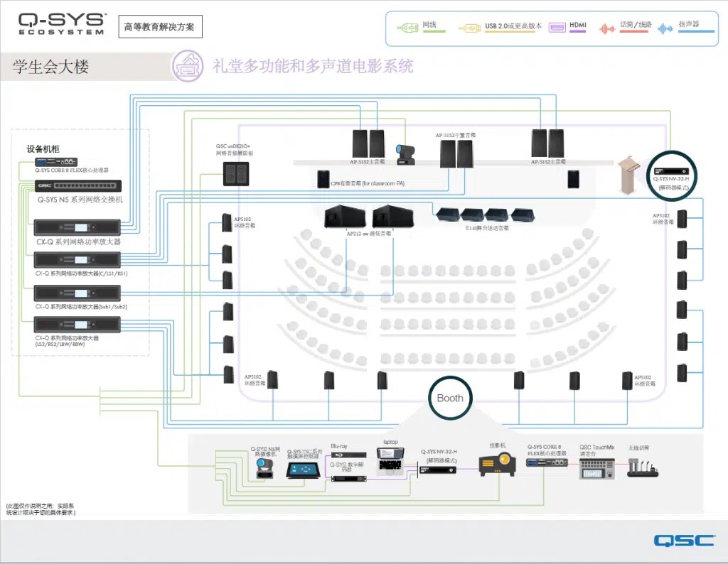Screen dimensions: 728x564
Task: Click the E110 stage monitor speakers
Action: point(485,215)
